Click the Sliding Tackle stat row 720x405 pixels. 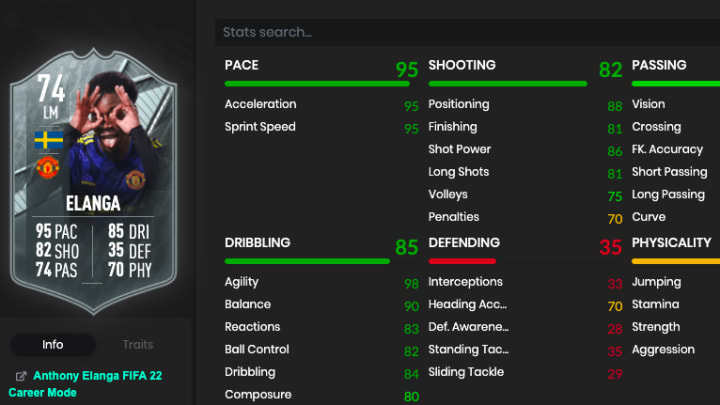pyautogui.click(x=525, y=372)
